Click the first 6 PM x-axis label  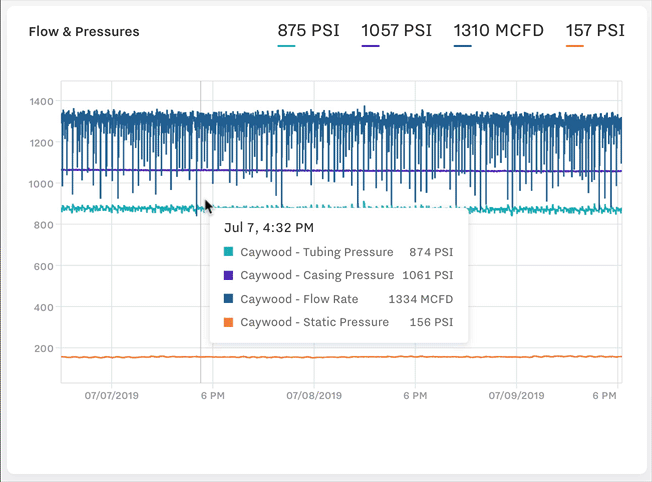[212, 395]
